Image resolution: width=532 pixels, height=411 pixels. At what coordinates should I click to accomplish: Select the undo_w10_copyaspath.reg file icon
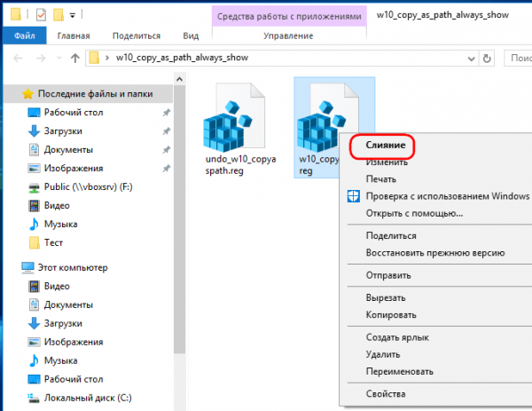[x=234, y=117]
